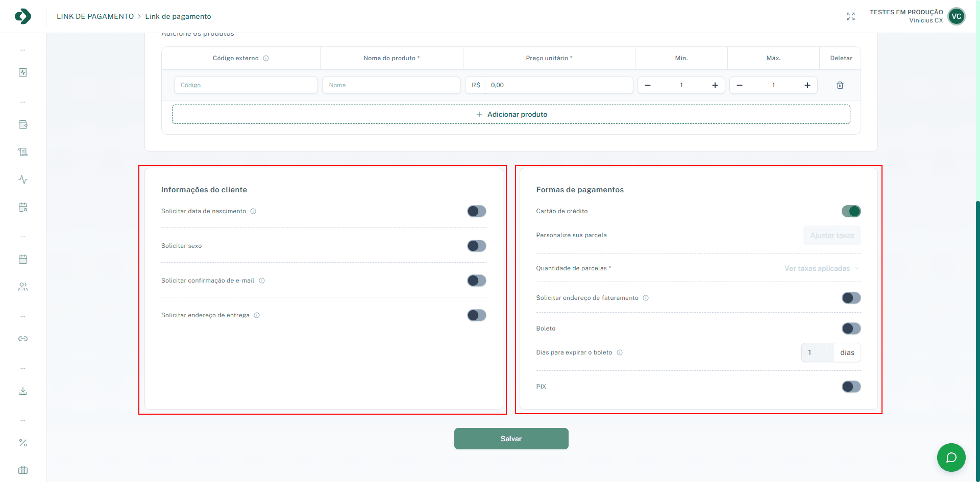Open the fees section via the percent icon
Image resolution: width=980 pixels, height=482 pixels.
point(23,443)
